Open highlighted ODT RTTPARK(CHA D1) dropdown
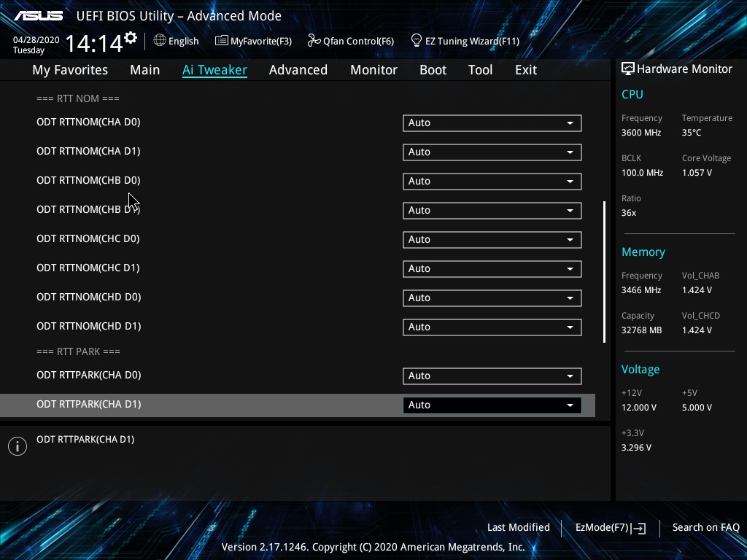The height and width of the screenshot is (560, 747). coord(492,405)
